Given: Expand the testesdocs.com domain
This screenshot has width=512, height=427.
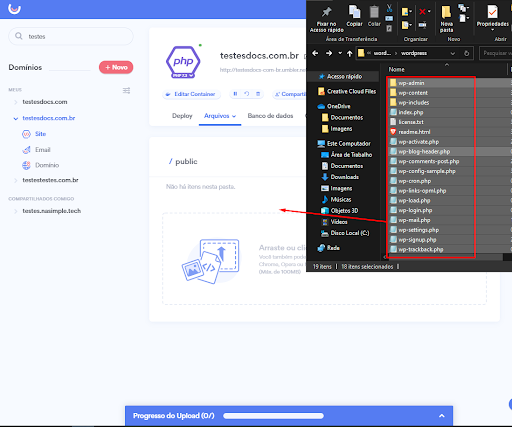Looking at the screenshot, I should coord(16,102).
